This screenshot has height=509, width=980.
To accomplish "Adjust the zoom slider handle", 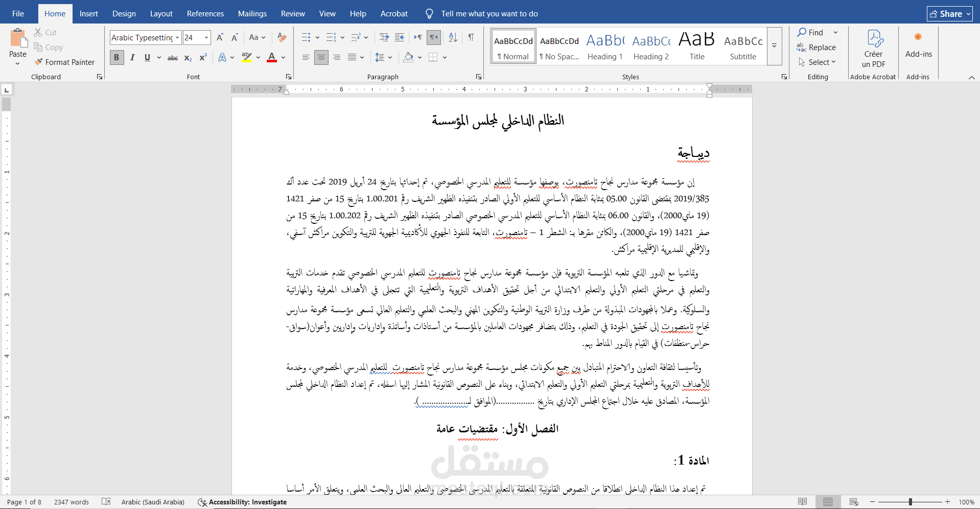I will pos(911,502).
